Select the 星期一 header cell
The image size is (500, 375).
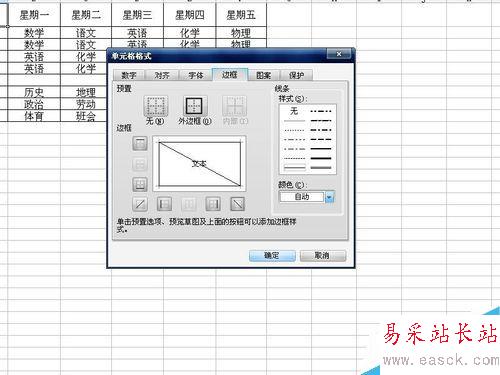tap(34, 15)
